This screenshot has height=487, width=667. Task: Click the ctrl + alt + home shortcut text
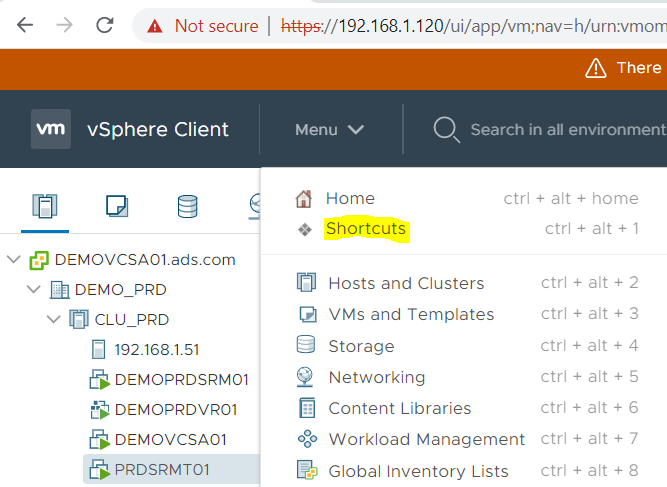(571, 198)
